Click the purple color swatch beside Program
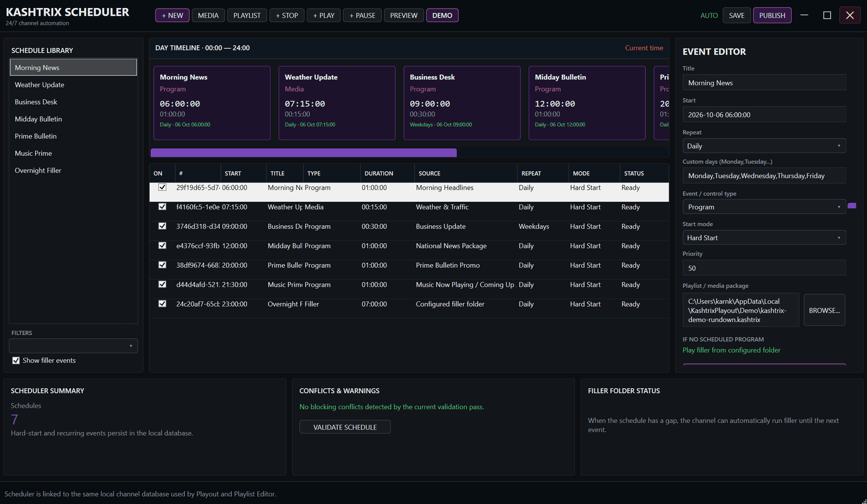Screen dimensions: 867x504 [x=852, y=206]
